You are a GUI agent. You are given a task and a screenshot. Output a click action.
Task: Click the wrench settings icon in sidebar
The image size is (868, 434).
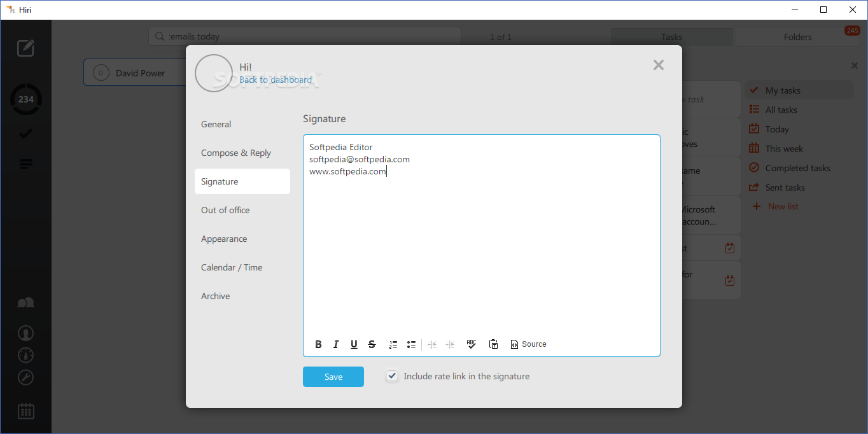(25, 377)
